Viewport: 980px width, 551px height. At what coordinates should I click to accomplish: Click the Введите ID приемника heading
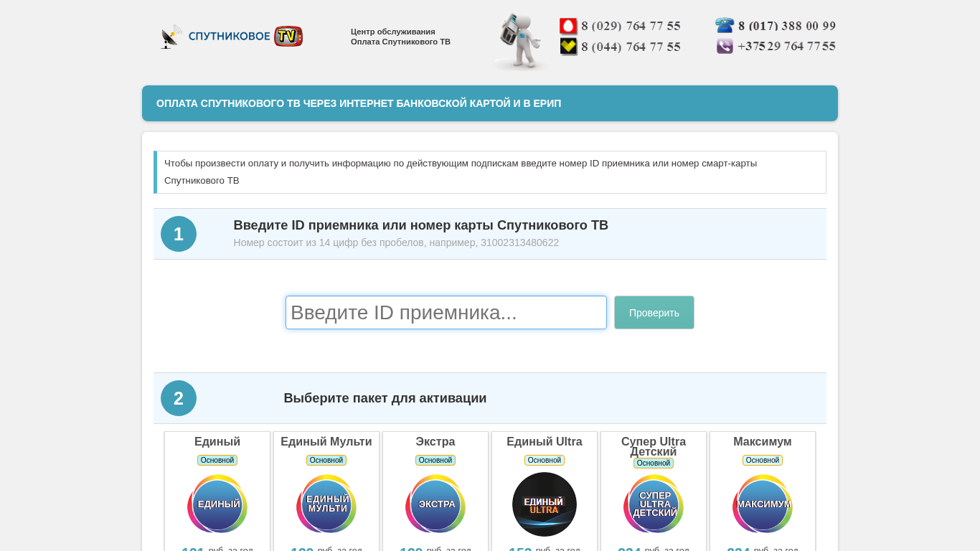point(421,225)
